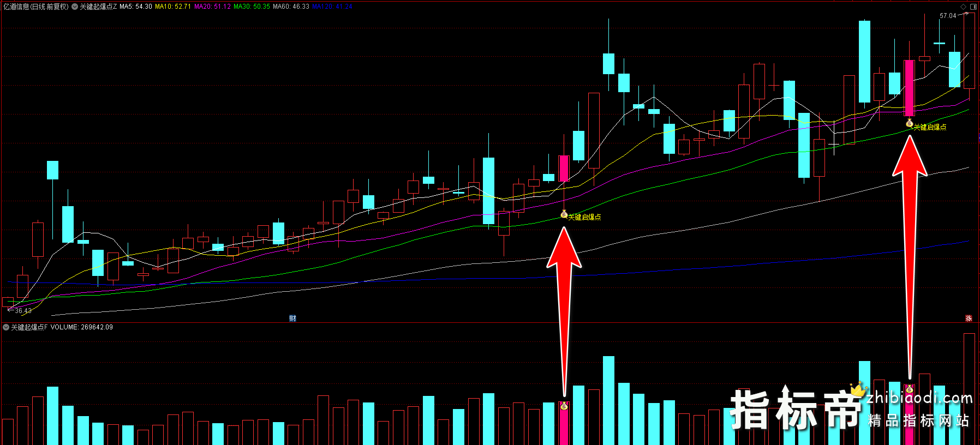Click the 关键起爆点Z indicator name

click(98, 7)
